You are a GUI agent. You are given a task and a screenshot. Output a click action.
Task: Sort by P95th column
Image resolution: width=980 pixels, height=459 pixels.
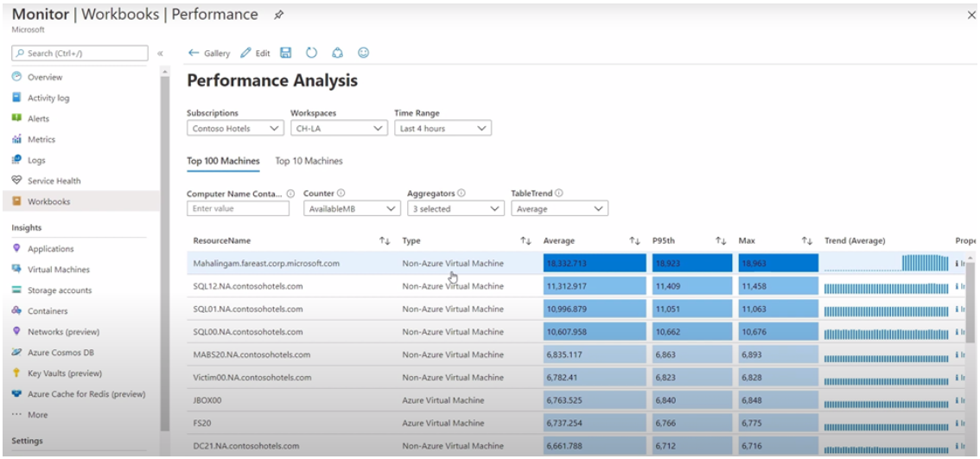(x=722, y=241)
